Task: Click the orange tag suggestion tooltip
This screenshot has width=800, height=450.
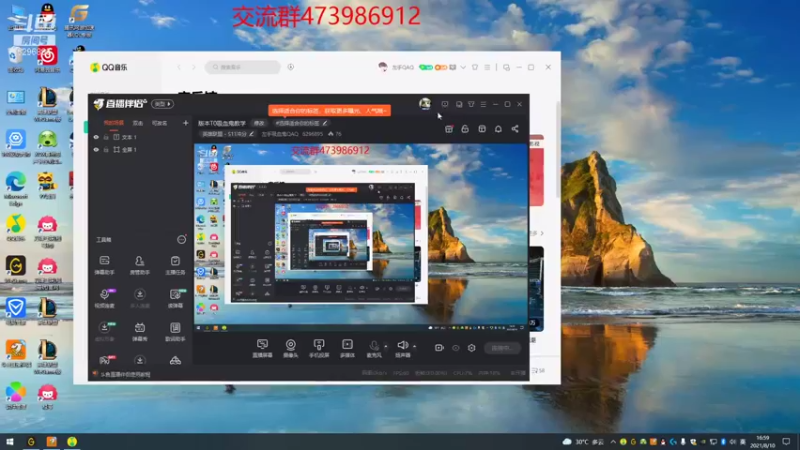Action: 329,110
